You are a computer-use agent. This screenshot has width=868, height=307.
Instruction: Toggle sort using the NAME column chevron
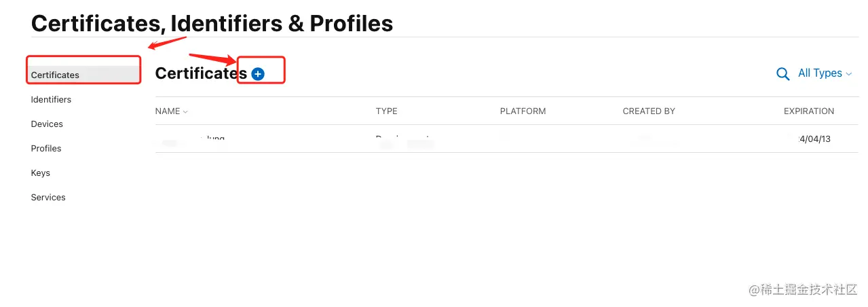coord(186,111)
